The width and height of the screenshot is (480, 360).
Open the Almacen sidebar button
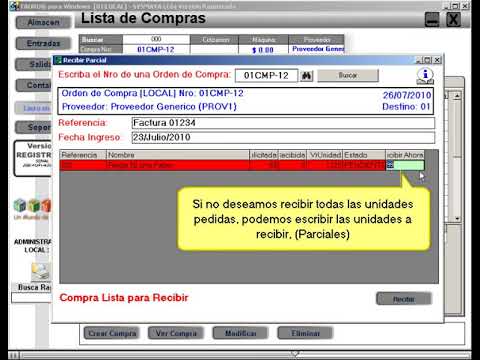click(x=43, y=22)
